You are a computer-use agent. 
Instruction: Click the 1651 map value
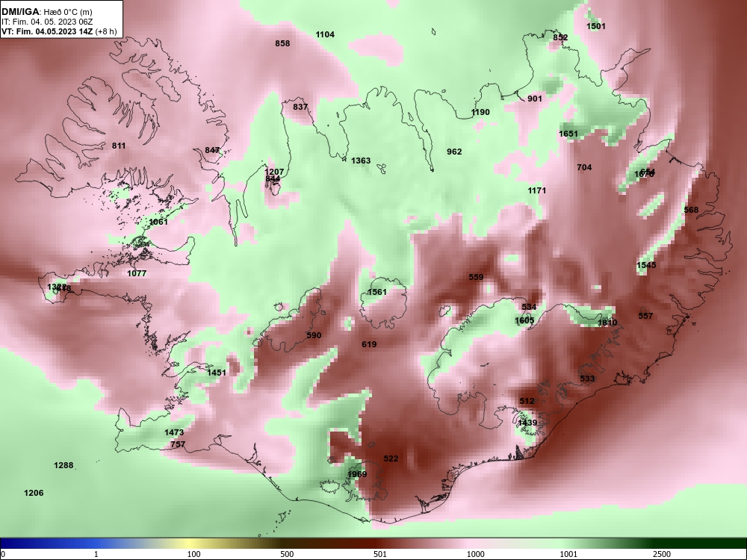click(568, 134)
